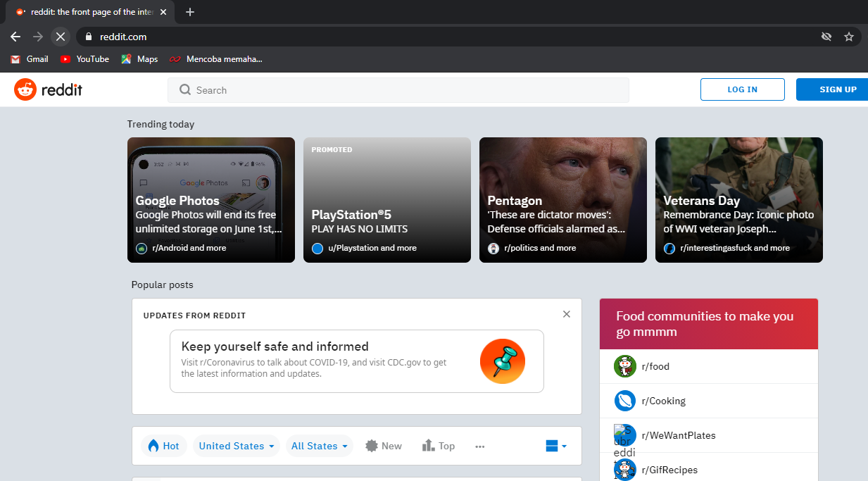Click the Reddit logo home icon
The height and width of the screenshot is (481, 868).
pyautogui.click(x=25, y=89)
